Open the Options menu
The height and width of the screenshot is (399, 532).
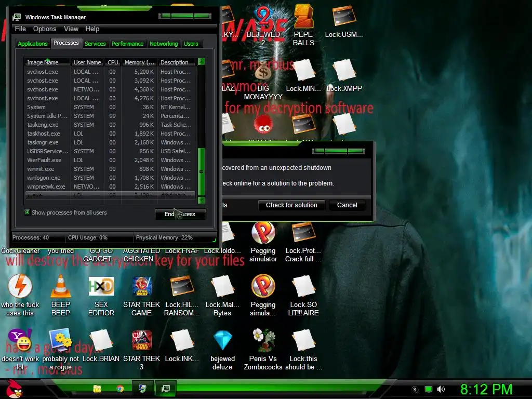pos(45,29)
